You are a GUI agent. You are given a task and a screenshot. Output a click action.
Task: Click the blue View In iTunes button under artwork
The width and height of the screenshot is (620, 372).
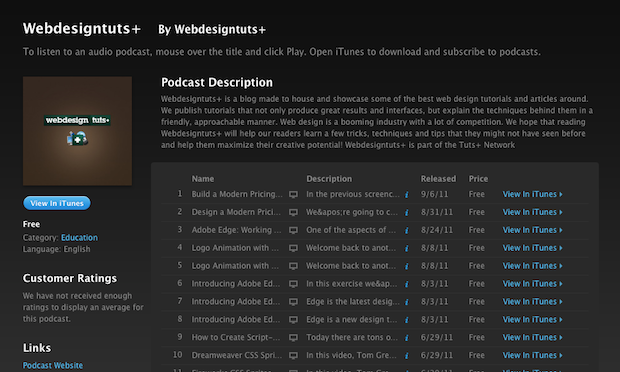click(57, 203)
